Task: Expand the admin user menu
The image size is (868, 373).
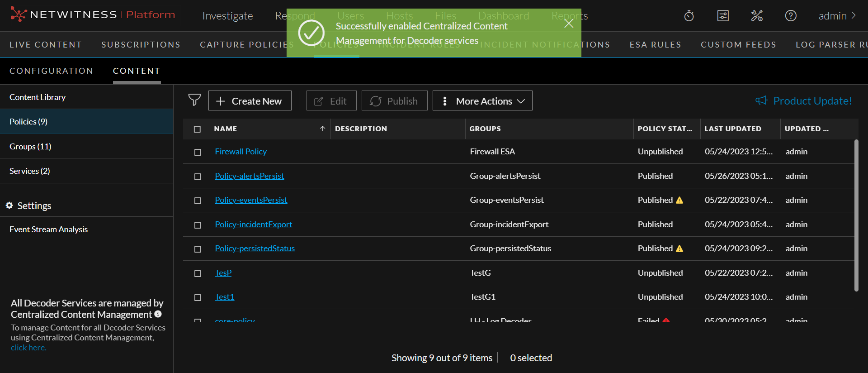Action: pos(837,16)
